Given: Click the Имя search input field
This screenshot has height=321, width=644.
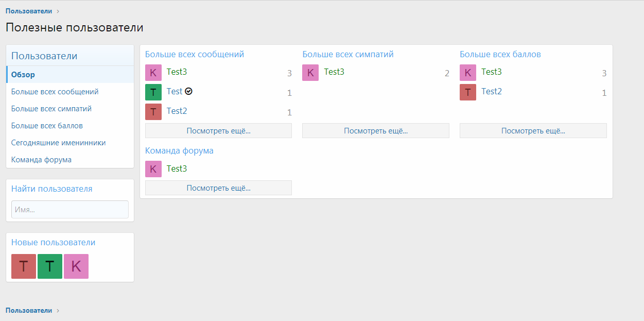Looking at the screenshot, I should tap(70, 210).
